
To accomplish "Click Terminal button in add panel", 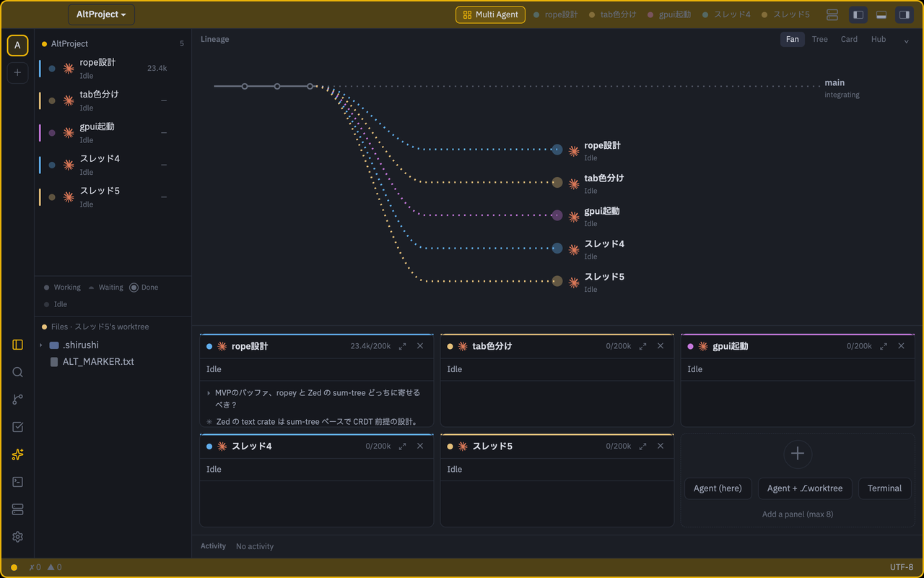I will pos(884,488).
